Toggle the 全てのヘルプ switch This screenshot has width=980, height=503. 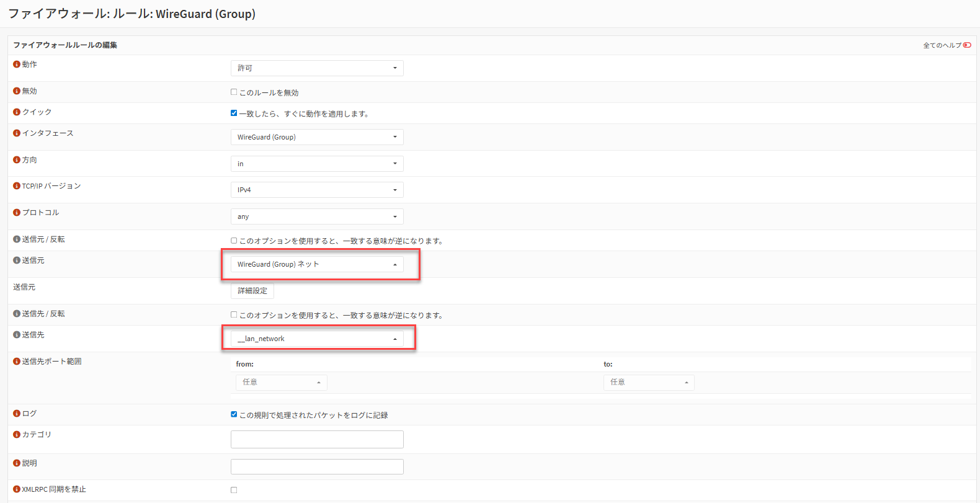click(x=967, y=45)
